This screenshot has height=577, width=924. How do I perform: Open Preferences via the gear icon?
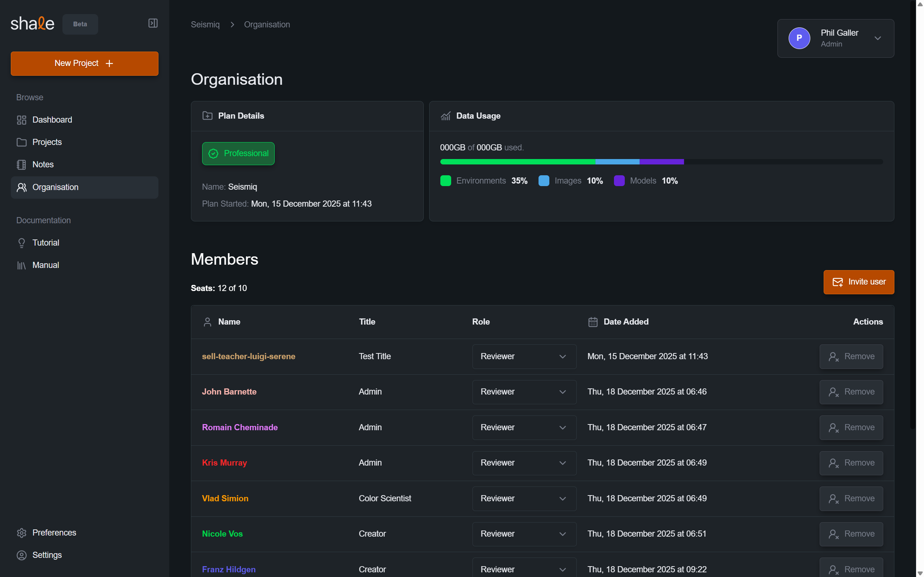[22, 532]
